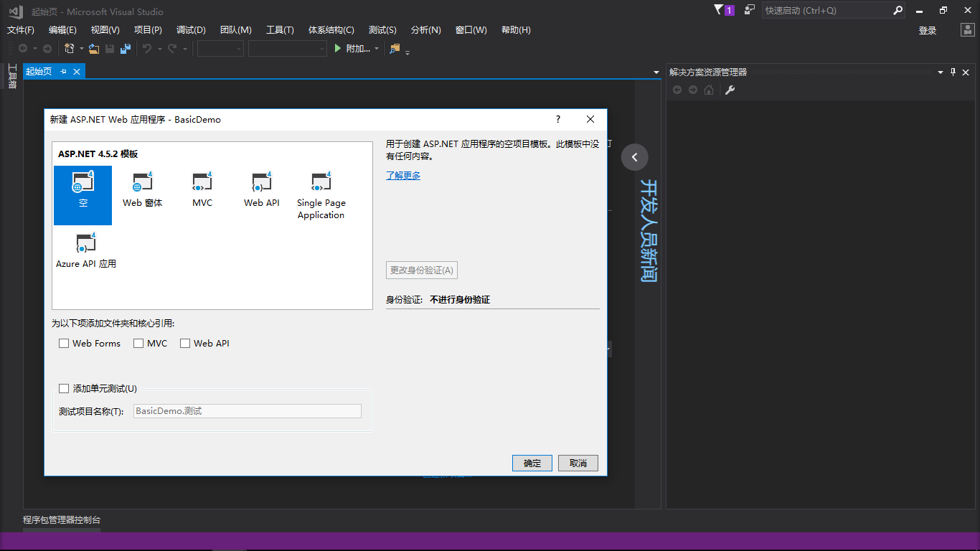
Task: Click the save toolbar icon
Action: click(110, 49)
